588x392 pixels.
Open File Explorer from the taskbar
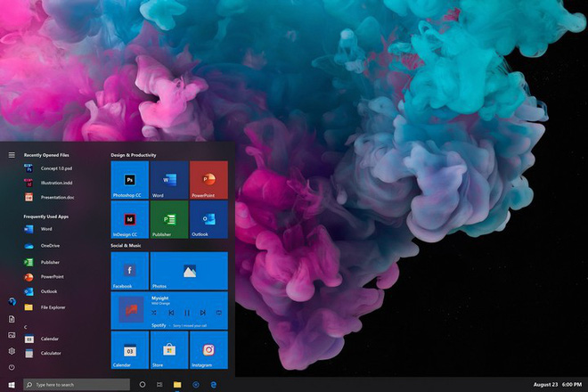click(x=177, y=385)
